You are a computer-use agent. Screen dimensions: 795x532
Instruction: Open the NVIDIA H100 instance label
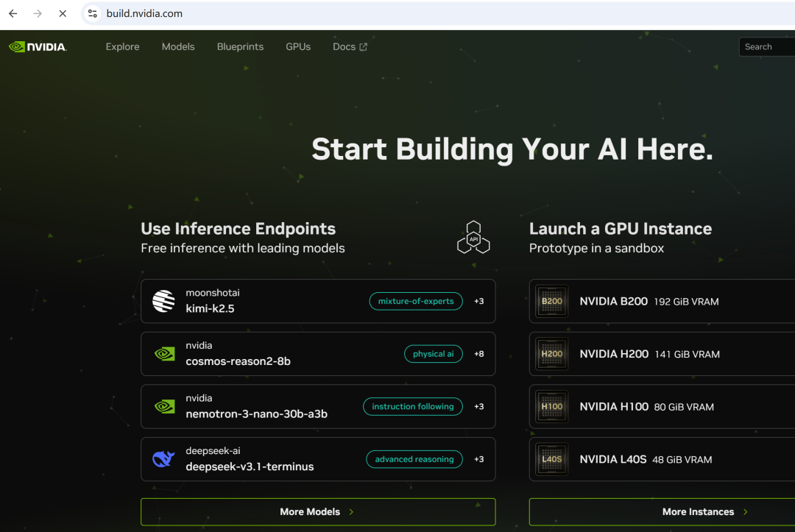[x=614, y=406]
